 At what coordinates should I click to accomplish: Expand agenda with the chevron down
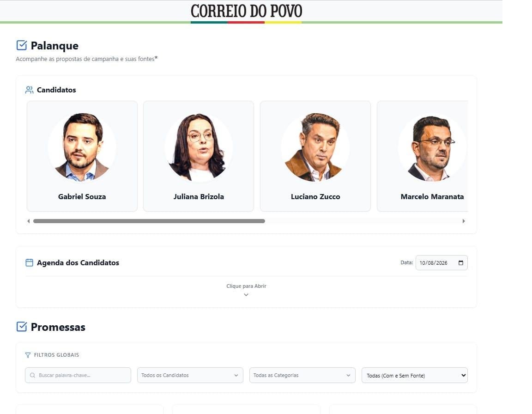click(246, 294)
